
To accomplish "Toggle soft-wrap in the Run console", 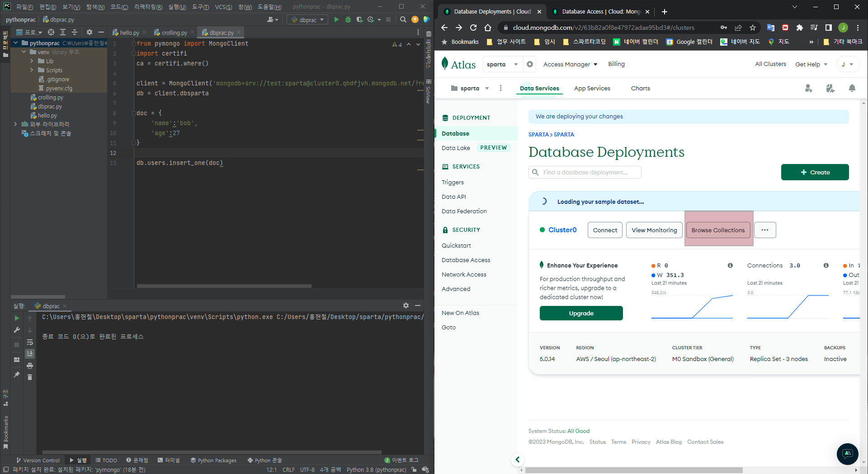I will [30, 342].
